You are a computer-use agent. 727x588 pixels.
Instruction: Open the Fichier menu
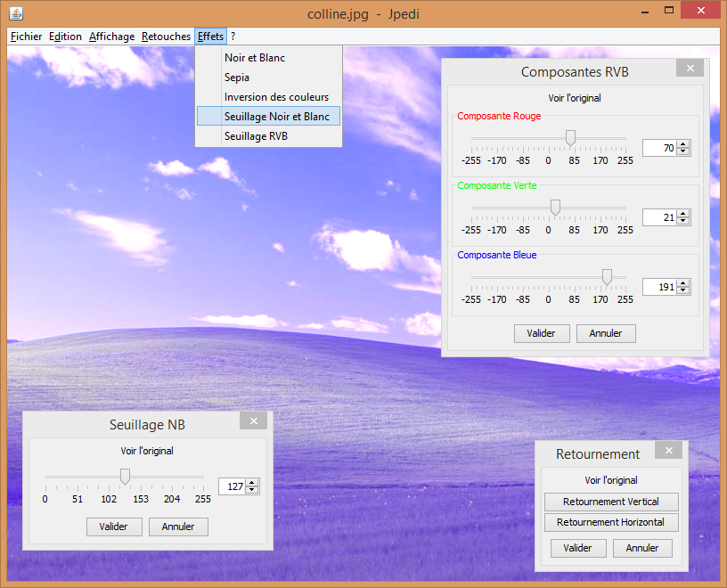pyautogui.click(x=26, y=37)
